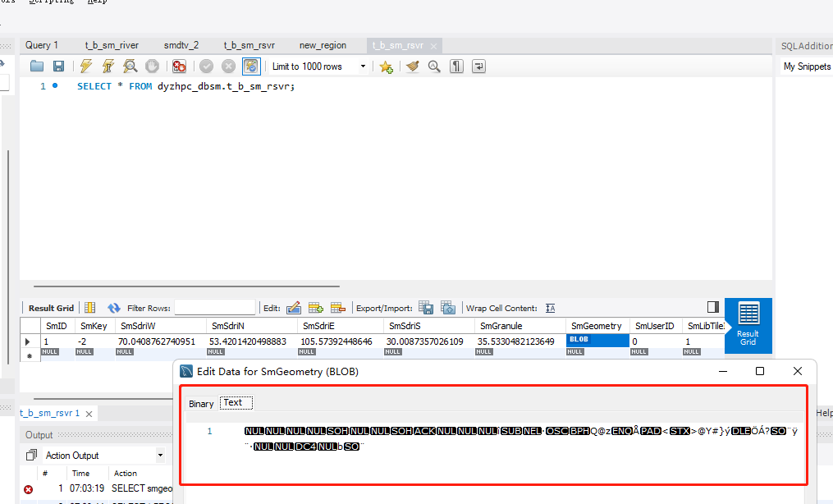Commit the current transaction
The height and width of the screenshot is (504, 833).
(x=207, y=66)
